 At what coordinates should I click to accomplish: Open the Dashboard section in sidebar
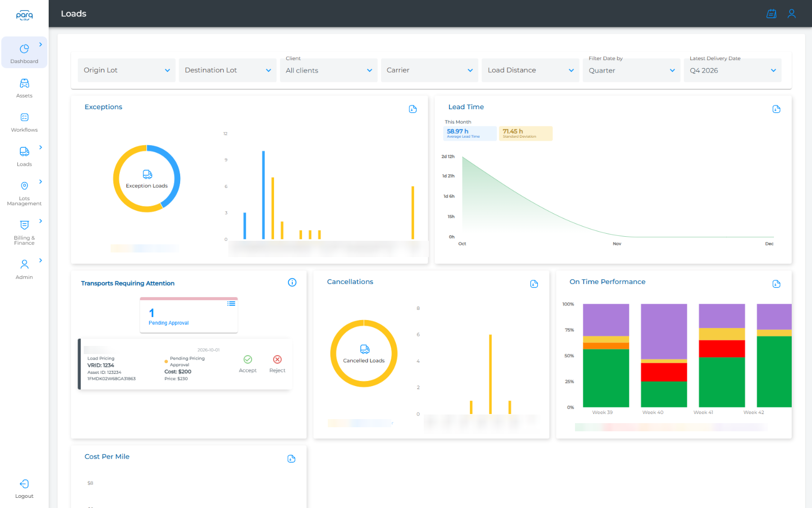click(x=24, y=53)
